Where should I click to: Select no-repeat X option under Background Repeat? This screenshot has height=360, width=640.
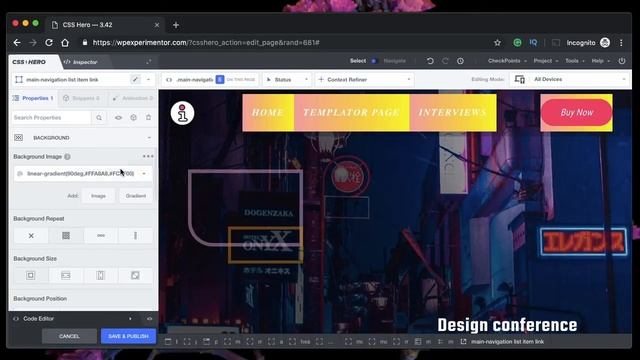pyautogui.click(x=31, y=236)
